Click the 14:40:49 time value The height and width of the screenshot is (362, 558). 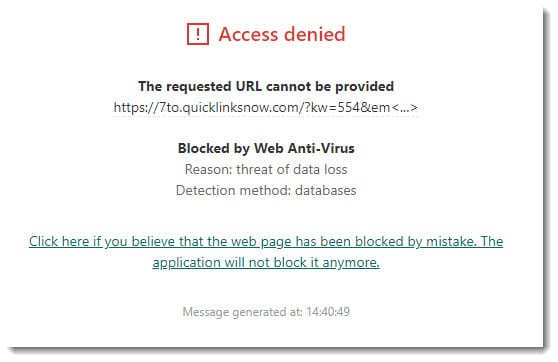[x=328, y=312]
